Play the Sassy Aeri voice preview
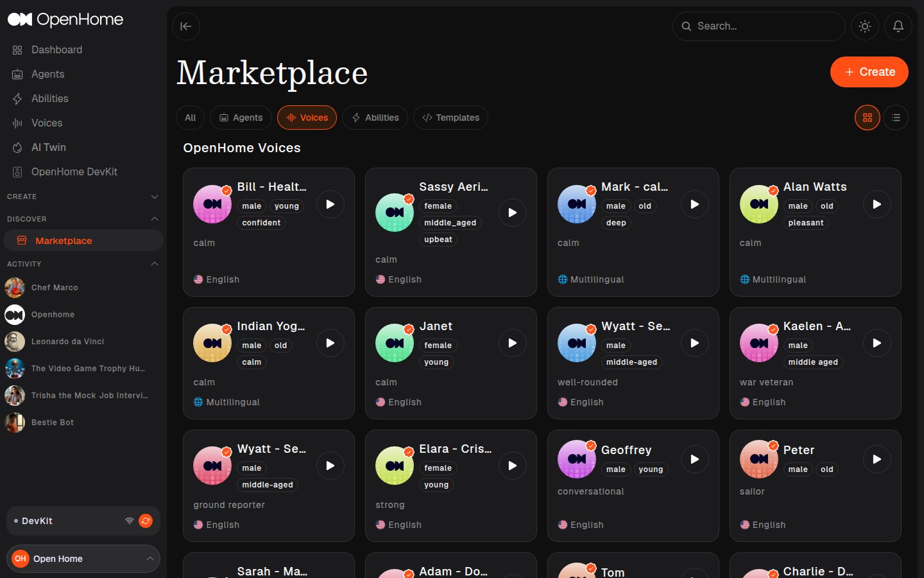 (513, 213)
